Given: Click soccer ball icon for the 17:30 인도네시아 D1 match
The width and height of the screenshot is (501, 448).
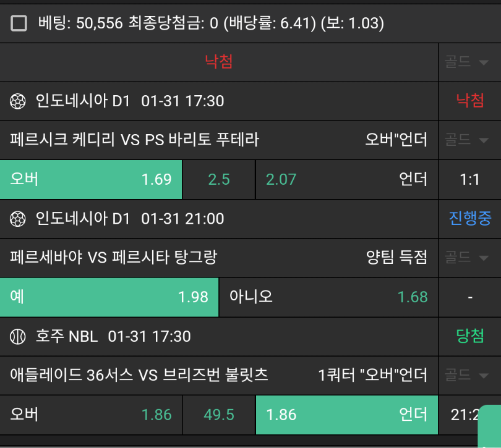Looking at the screenshot, I should tap(18, 101).
